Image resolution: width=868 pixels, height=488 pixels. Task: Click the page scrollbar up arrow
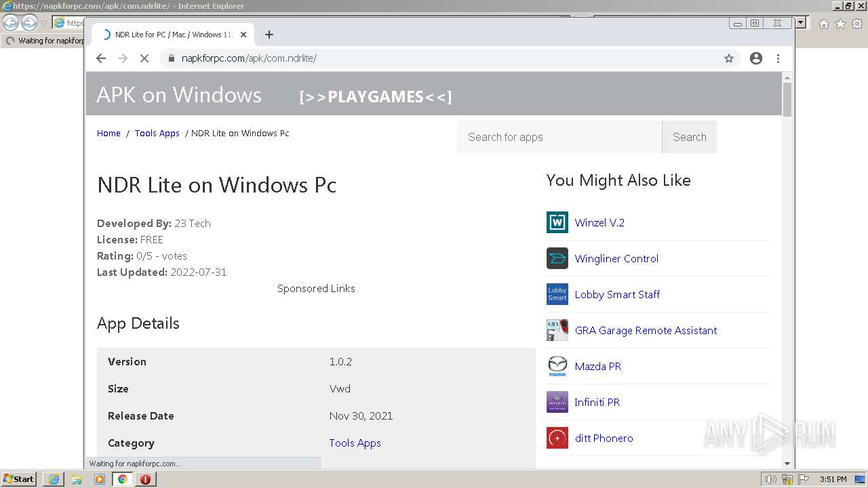click(x=787, y=77)
